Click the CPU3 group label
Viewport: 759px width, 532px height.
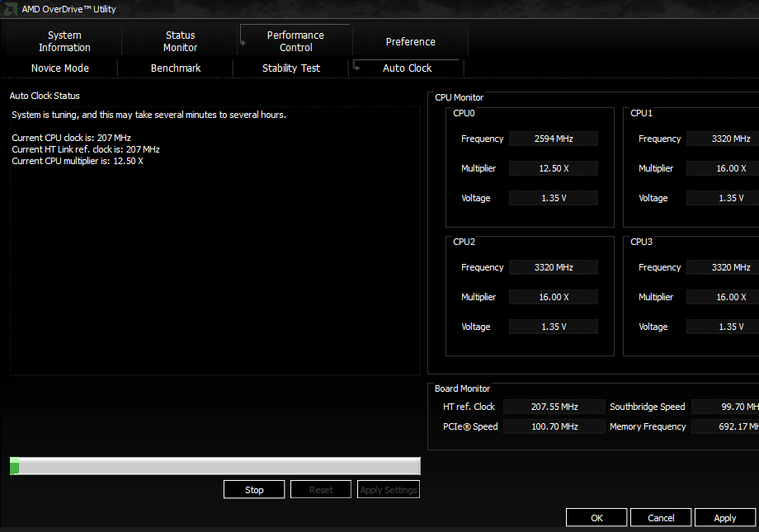coord(641,242)
